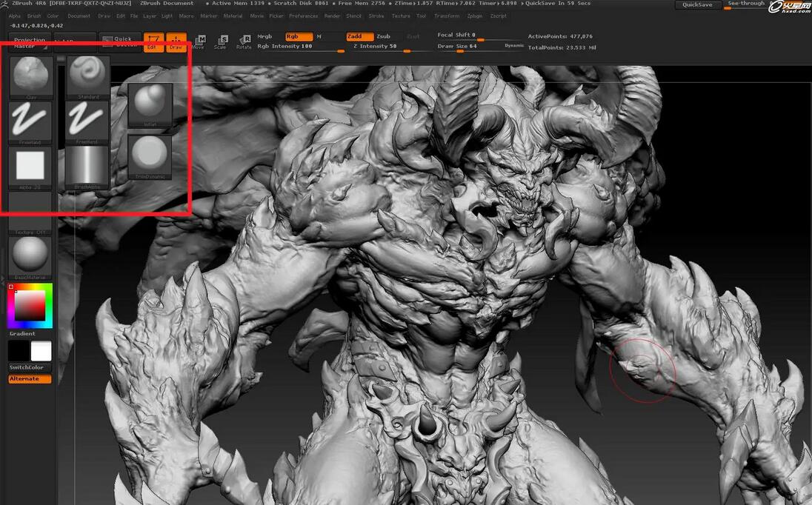Choose the BrushAlpha gradient thumbnail
The width and height of the screenshot is (812, 505).
tap(87, 168)
